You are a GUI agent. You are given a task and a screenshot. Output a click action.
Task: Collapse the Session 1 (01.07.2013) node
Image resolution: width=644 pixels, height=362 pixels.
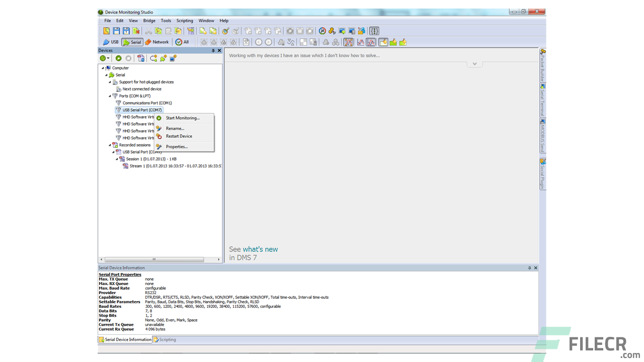[117, 159]
